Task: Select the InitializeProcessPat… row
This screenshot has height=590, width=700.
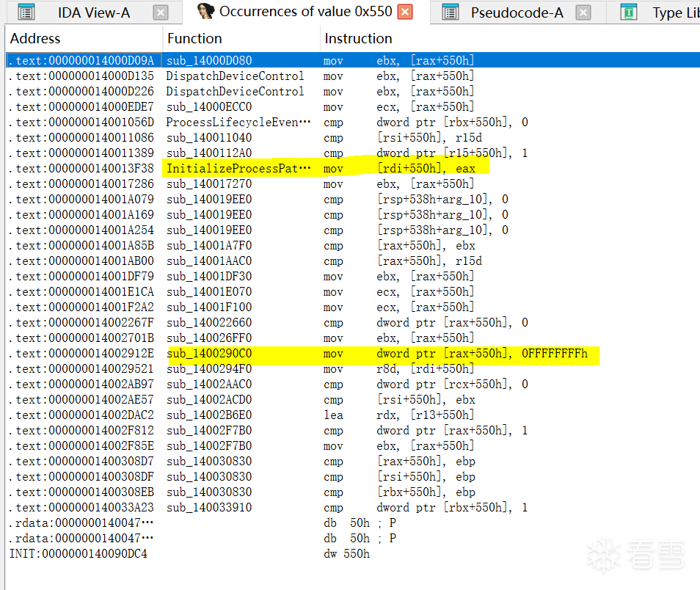Action: [x=353, y=168]
